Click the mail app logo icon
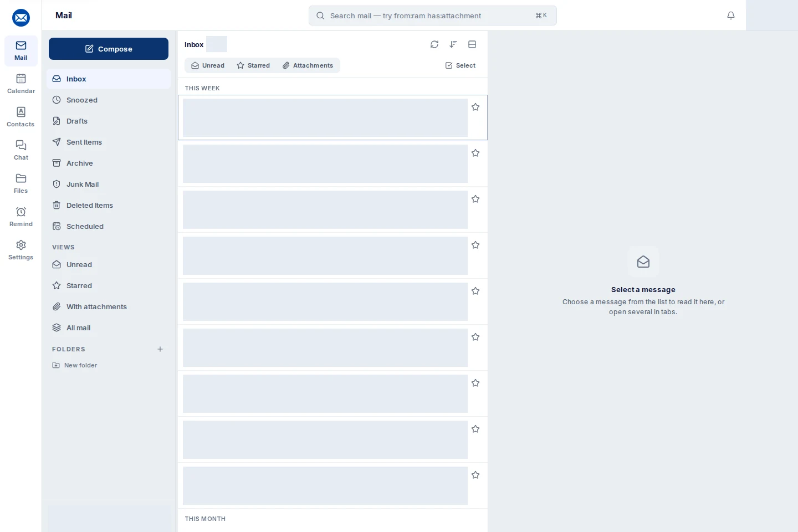The width and height of the screenshot is (798, 532). 21,18
